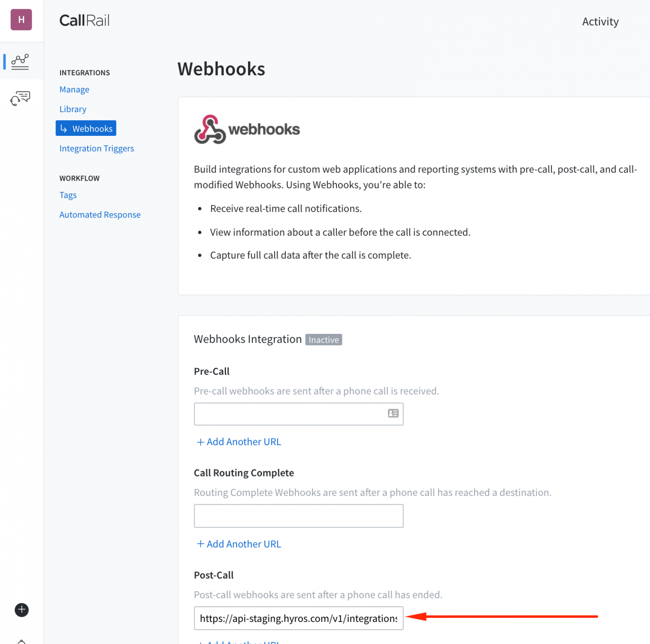Open the analytics sidebar icon

(x=19, y=61)
